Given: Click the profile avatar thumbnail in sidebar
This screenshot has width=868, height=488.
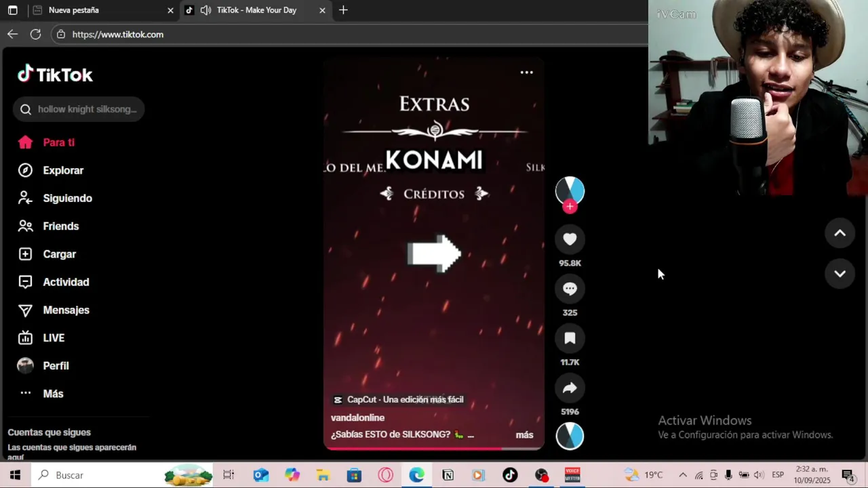Looking at the screenshot, I should 25,365.
